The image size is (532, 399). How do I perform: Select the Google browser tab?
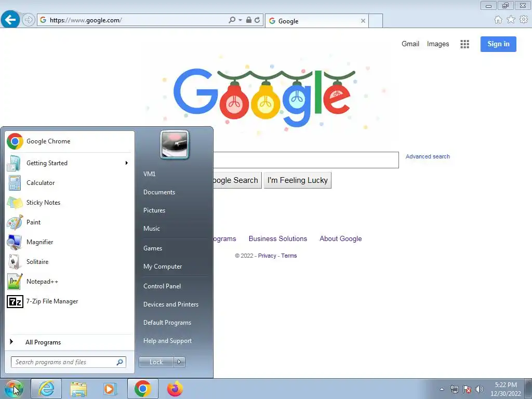pos(316,21)
